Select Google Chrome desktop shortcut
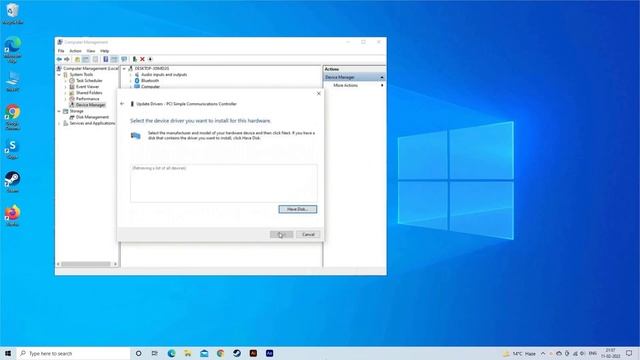This screenshot has height=360, width=640. 12,117
